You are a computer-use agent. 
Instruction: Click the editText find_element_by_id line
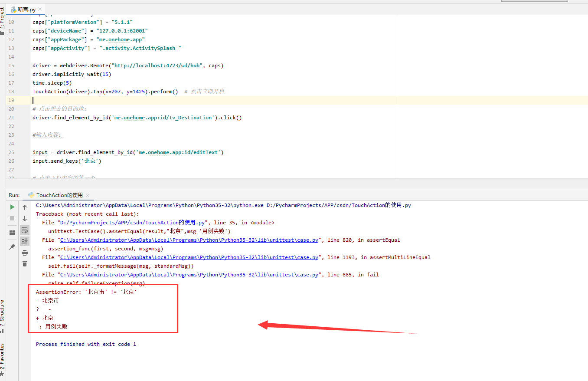click(128, 152)
